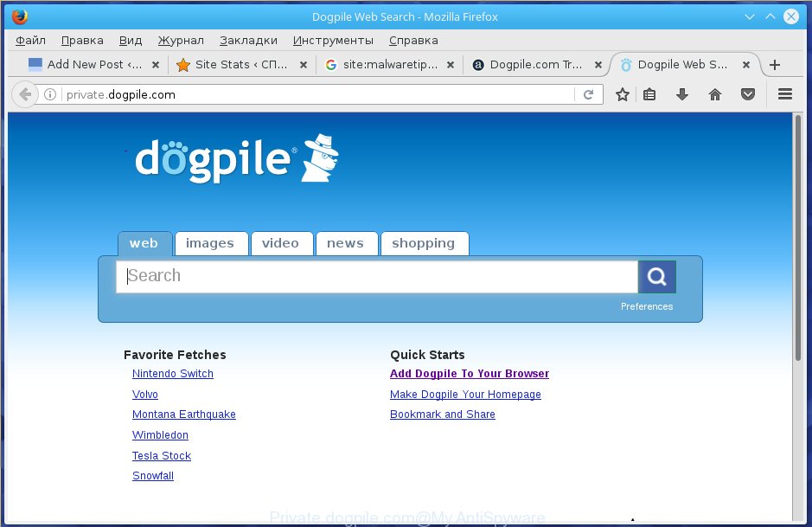Select the web search tab

click(144, 243)
